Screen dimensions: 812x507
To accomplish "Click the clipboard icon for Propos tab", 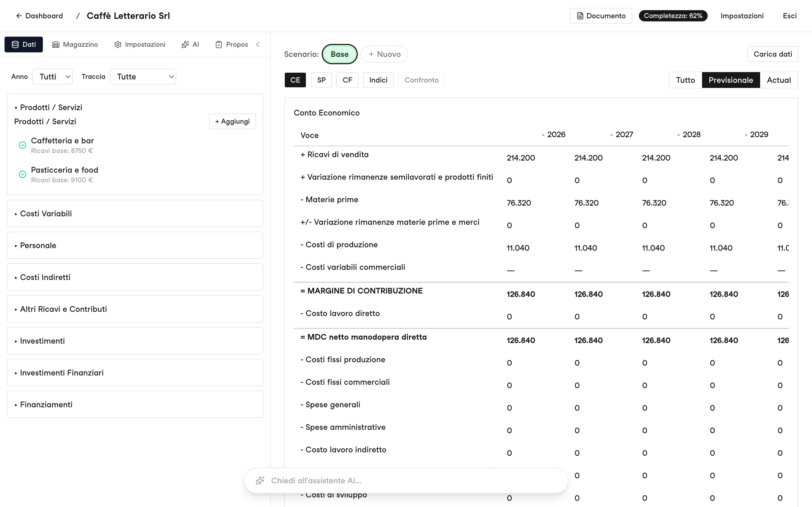I will 219,45.
